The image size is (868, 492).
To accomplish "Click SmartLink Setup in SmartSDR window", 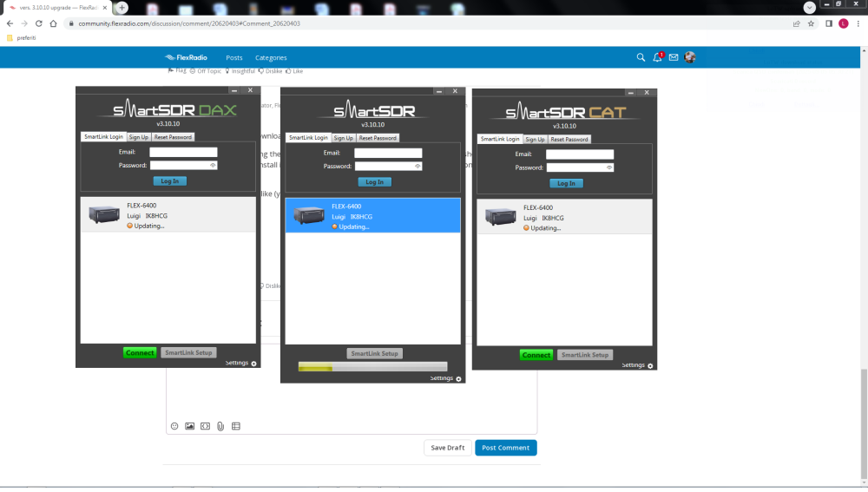I will tap(375, 354).
